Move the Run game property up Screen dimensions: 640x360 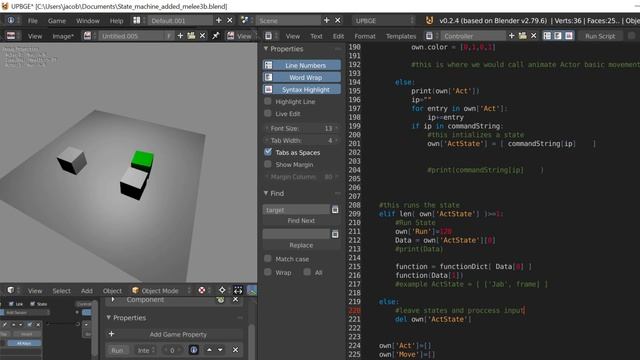click(x=209, y=350)
